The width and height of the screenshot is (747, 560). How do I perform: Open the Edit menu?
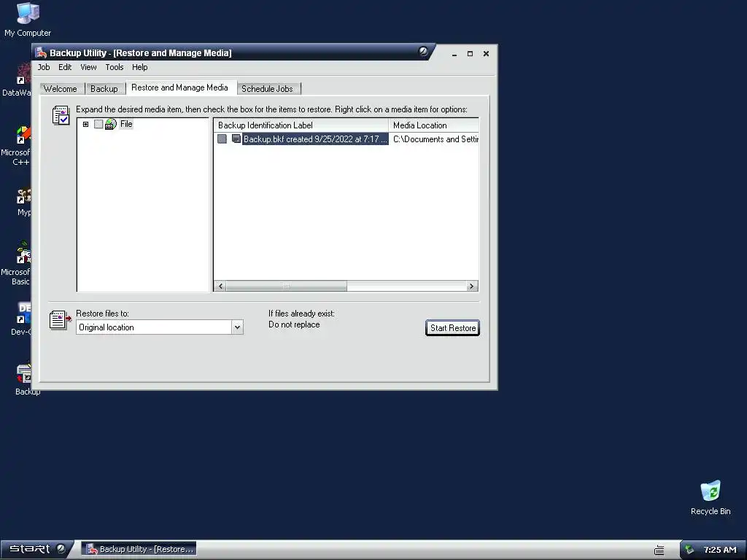65,67
